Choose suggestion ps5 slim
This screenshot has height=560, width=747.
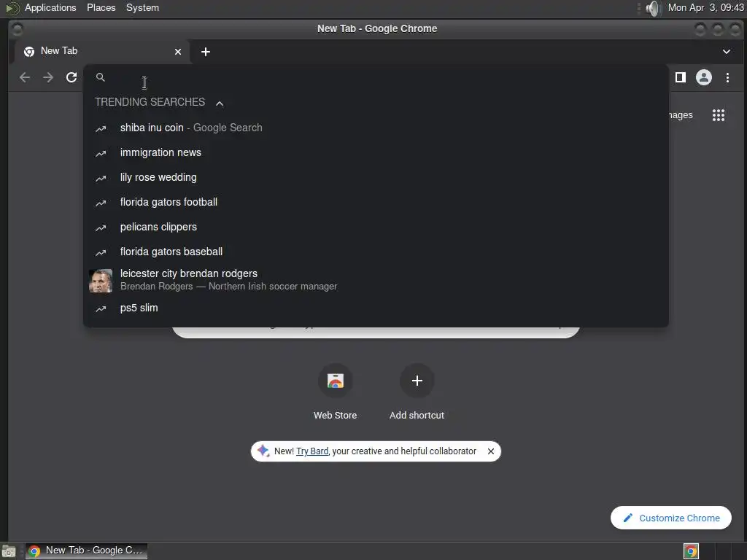pos(376,308)
